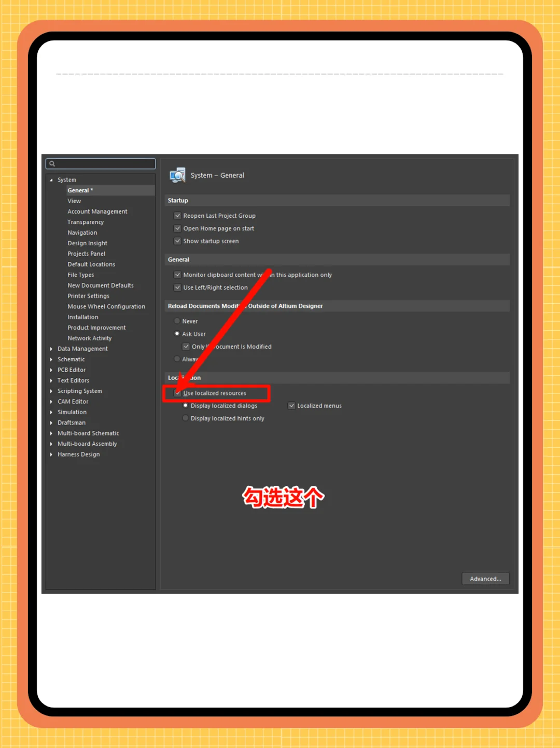Select the Never reload radio button
Screen dimensions: 560x748
177,321
